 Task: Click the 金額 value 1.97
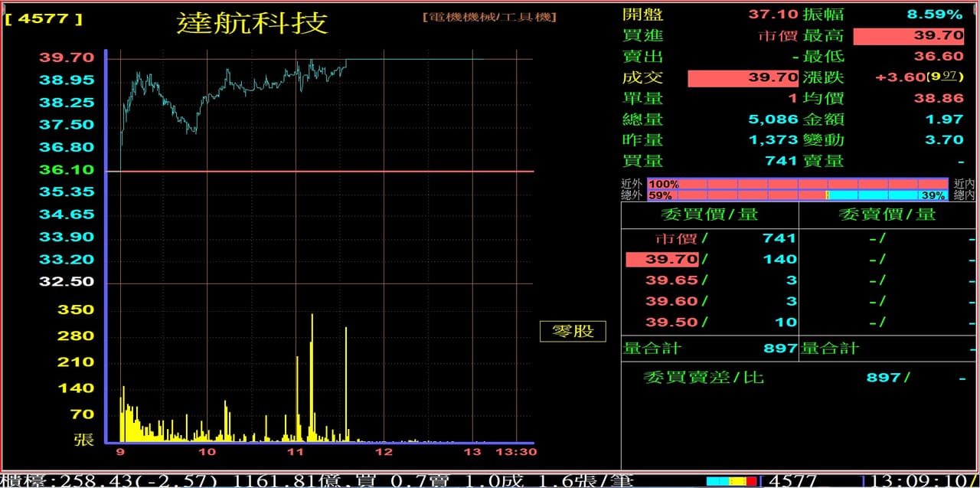tap(944, 120)
